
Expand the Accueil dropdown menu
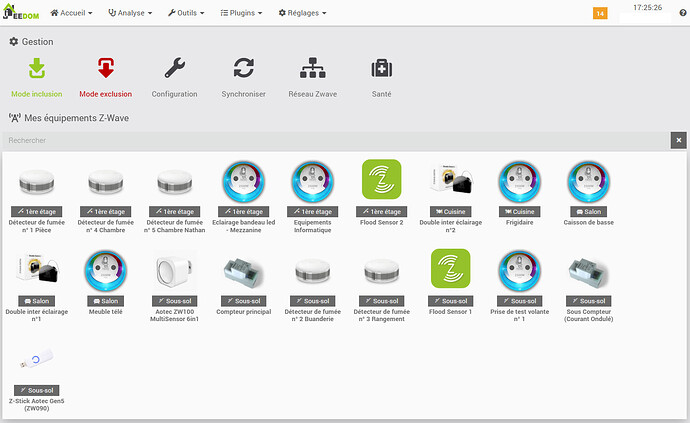[x=71, y=13]
